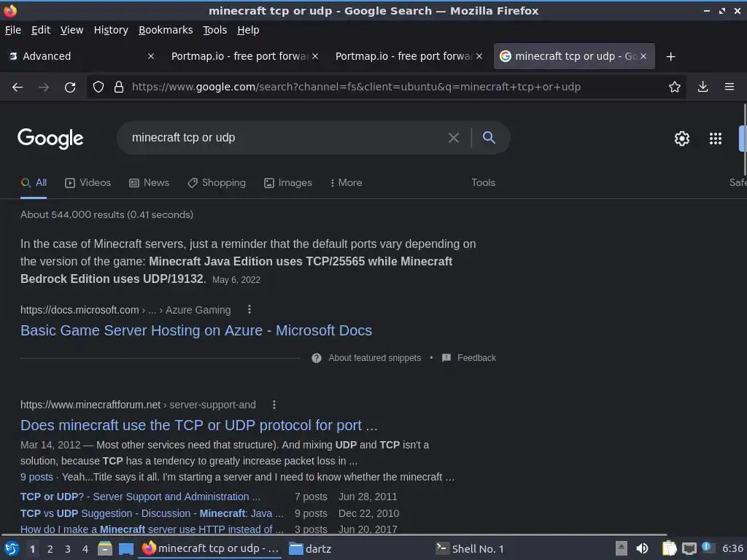The width and height of the screenshot is (747, 560).
Task: Click the About featured snippets link
Action: (375, 358)
